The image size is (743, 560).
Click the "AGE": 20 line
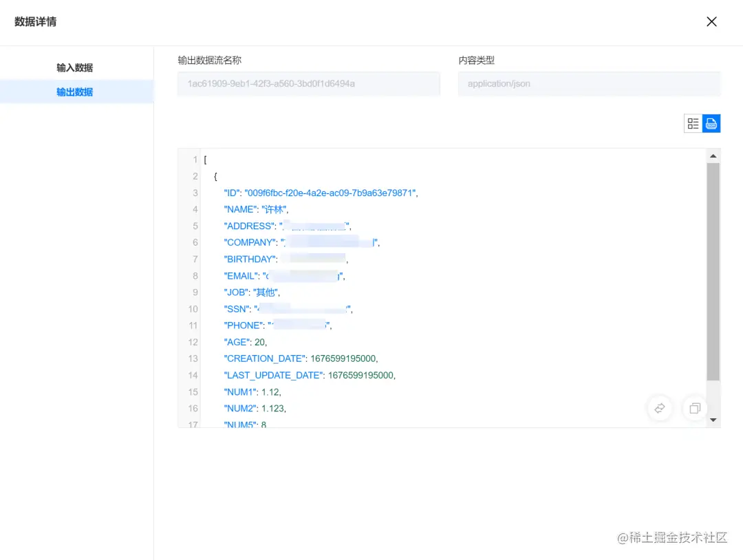(x=246, y=342)
